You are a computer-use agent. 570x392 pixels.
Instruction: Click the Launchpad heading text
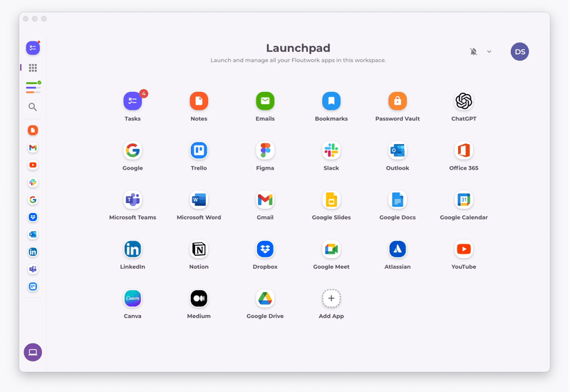(x=298, y=48)
